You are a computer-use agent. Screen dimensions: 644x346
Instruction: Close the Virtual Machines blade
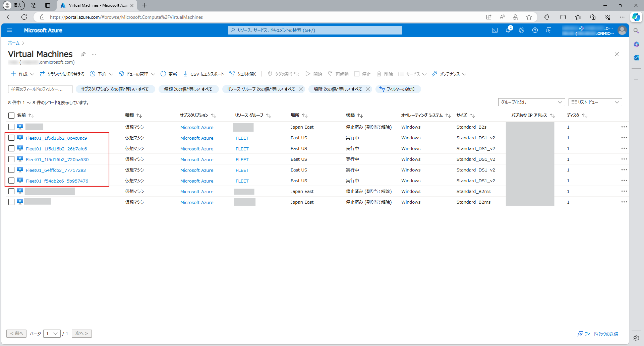click(x=617, y=54)
